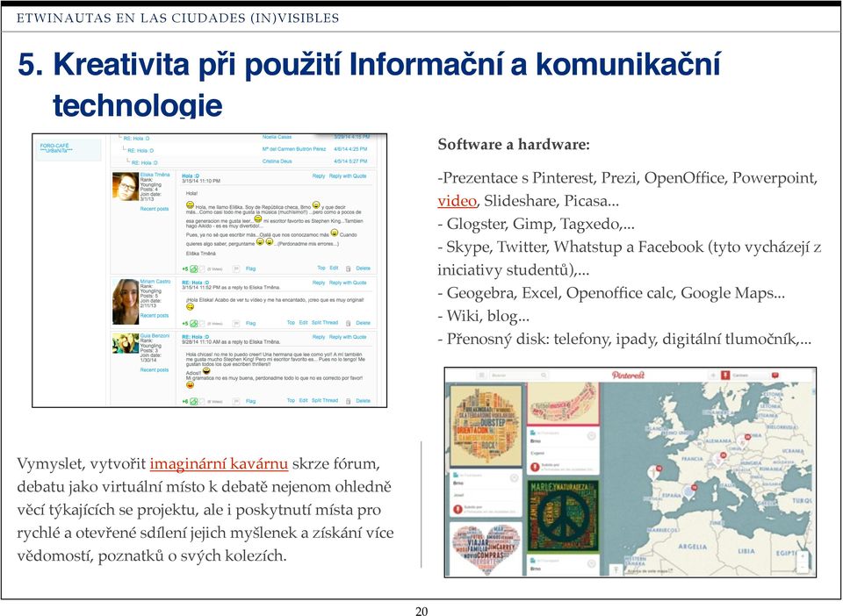843x616 pixels.
Task: Click the thumbs-down icon on Eliska's post
Action: pyautogui.click(x=202, y=269)
